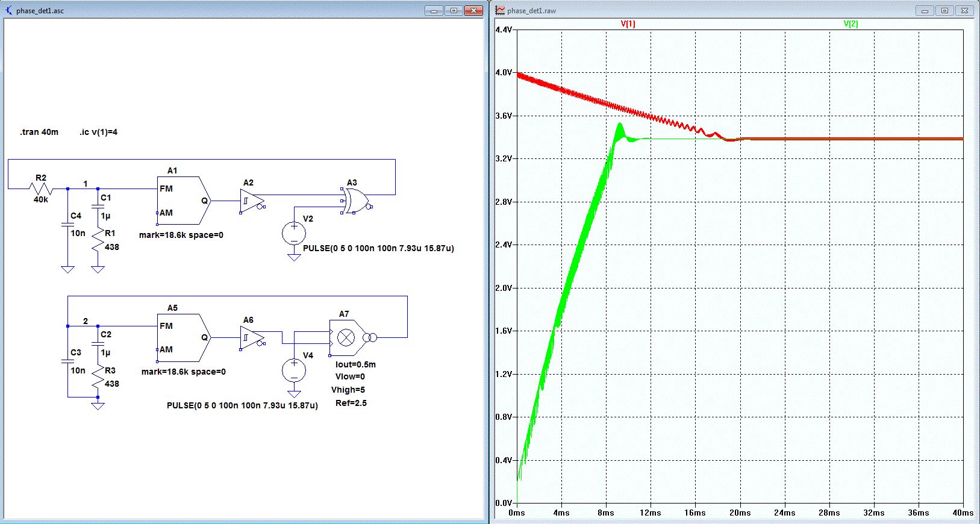Select the A2 Schmitt buffer symbol
980x524 pixels.
pos(252,201)
